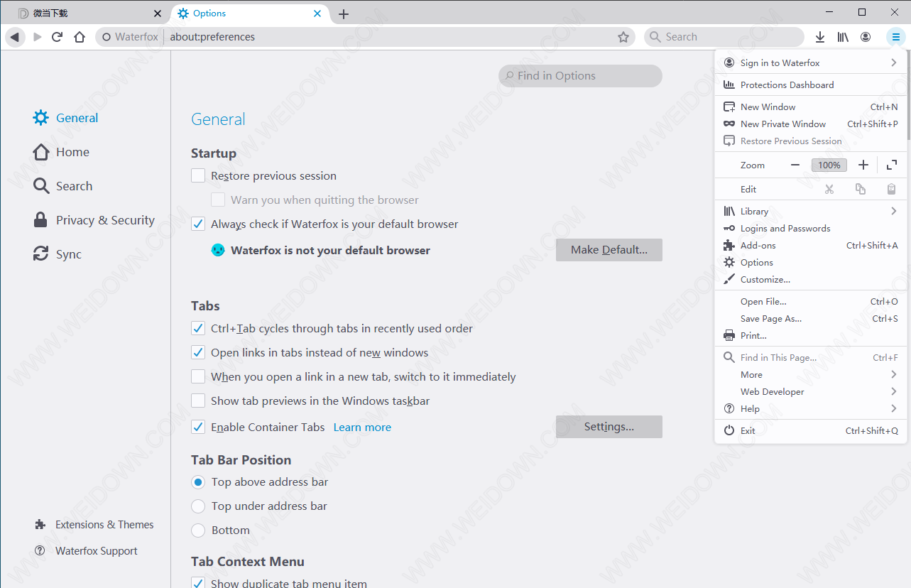Screen dimensions: 911x588
Task: Toggle the hamburger application menu button
Action: tap(895, 37)
